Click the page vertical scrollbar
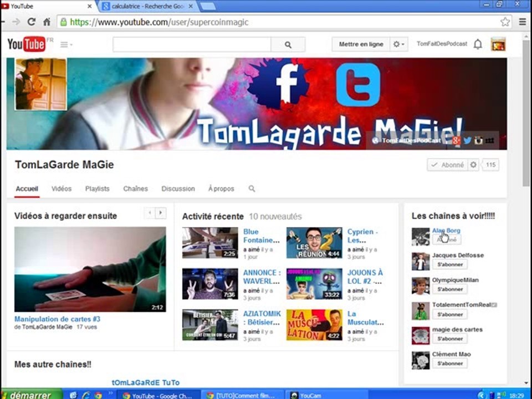Image resolution: width=532 pixels, height=399 pixels. coord(526,113)
